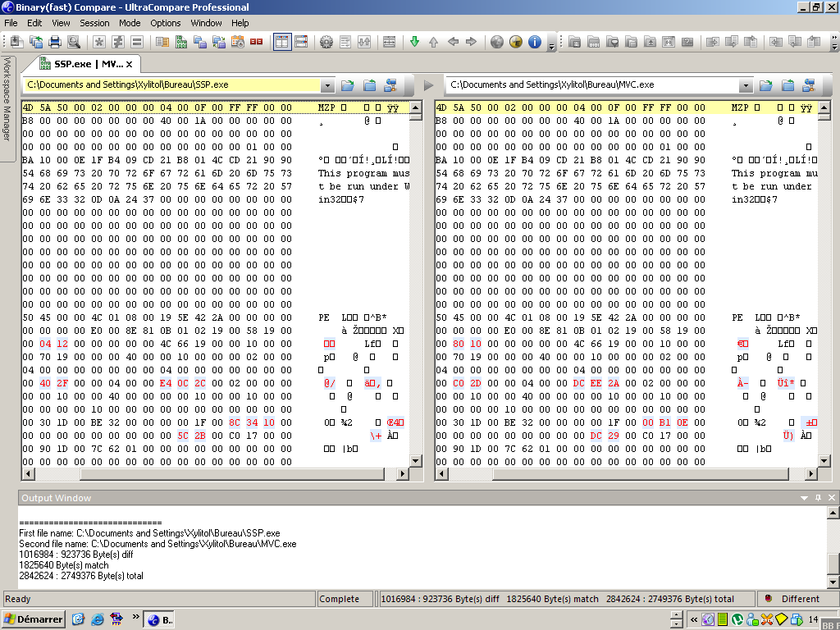Click the SSP.exe file path field
840x630 pixels.
pos(171,84)
